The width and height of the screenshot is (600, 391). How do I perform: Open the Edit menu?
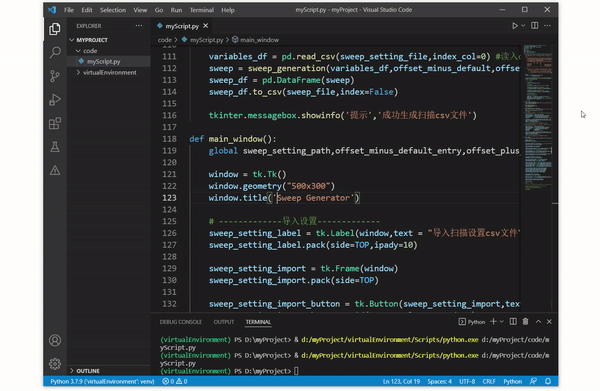click(x=87, y=10)
